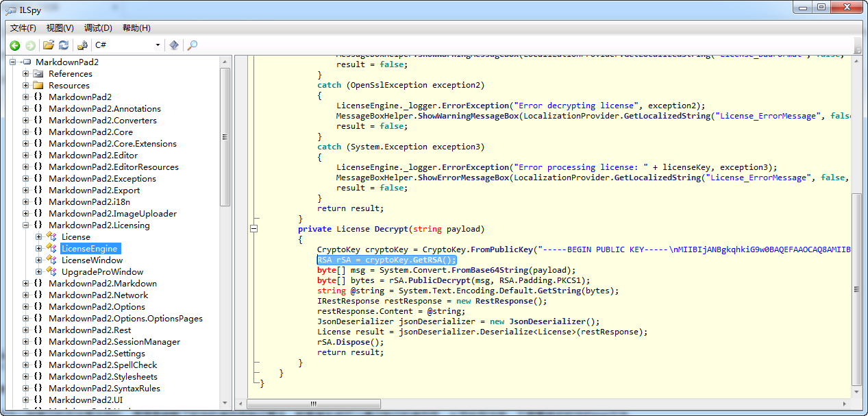Expand the LicenseWindow class node

39,260
